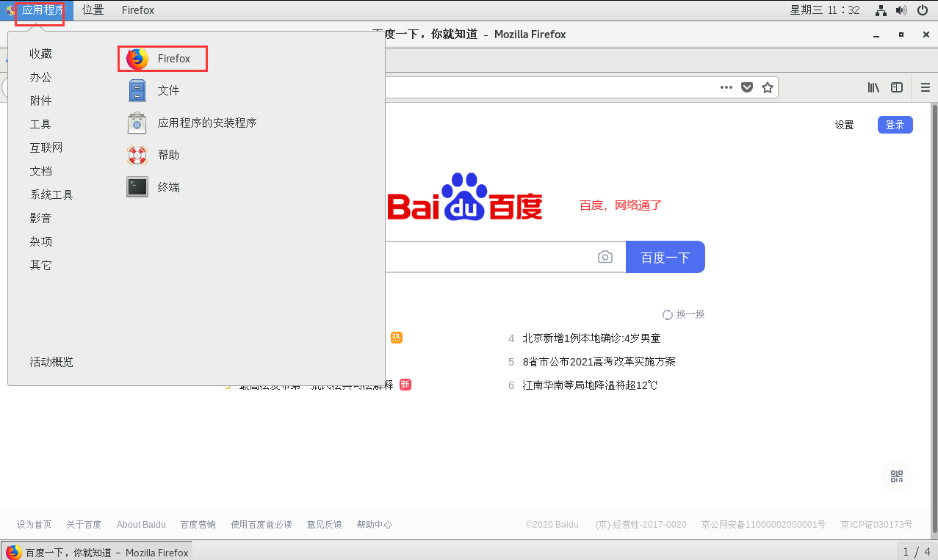The width and height of the screenshot is (938, 560).
Task: Click the 1 / 4 workspace switcher
Action: [x=917, y=552]
